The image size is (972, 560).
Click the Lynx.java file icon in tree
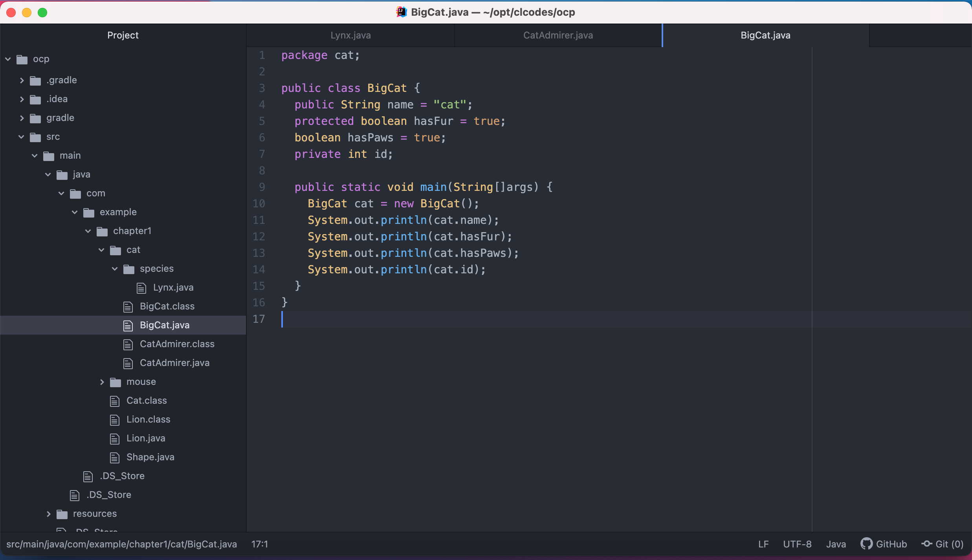click(141, 288)
